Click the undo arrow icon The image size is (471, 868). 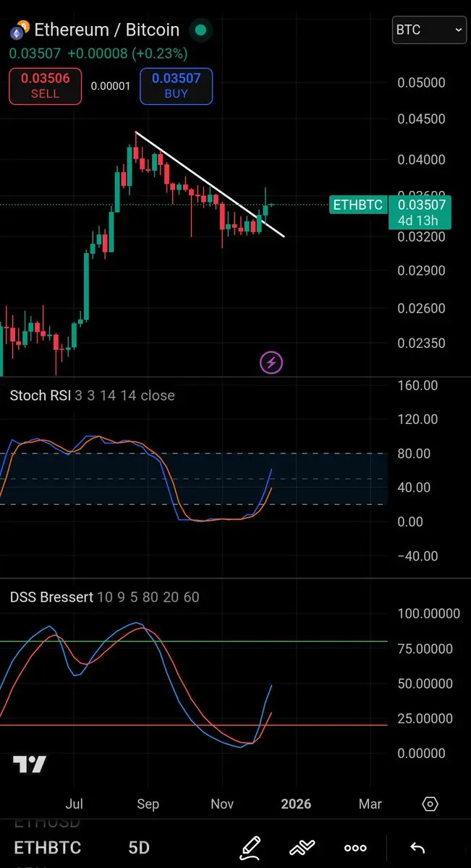(x=417, y=848)
